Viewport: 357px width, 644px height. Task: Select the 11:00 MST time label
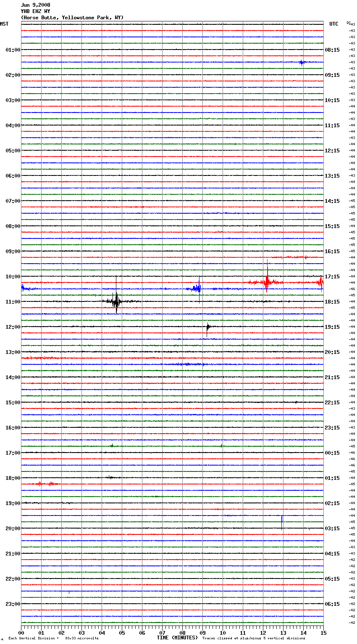[13, 302]
